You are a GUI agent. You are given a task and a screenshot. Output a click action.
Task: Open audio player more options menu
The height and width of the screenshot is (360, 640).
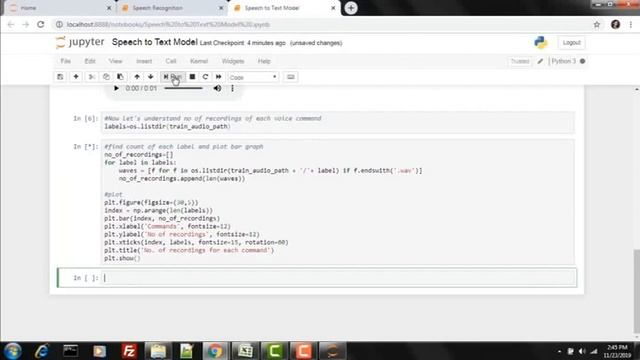[232, 88]
